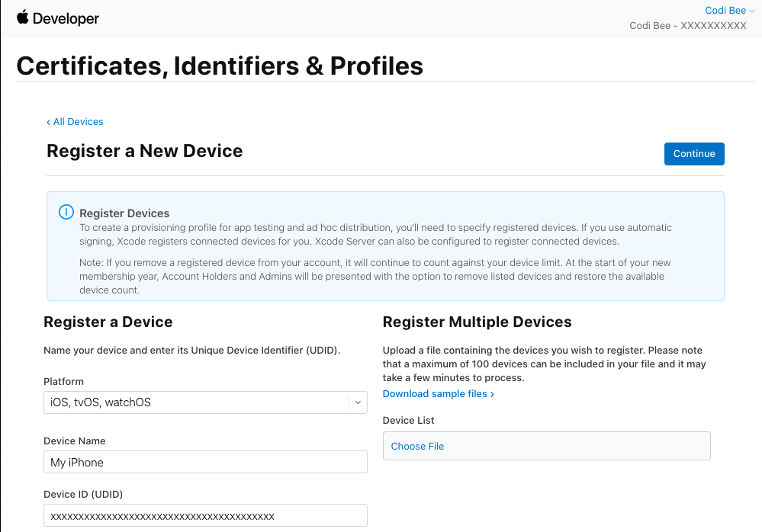
Task: Click the Certificates, Identifiers & Profiles heading
Action: [220, 66]
